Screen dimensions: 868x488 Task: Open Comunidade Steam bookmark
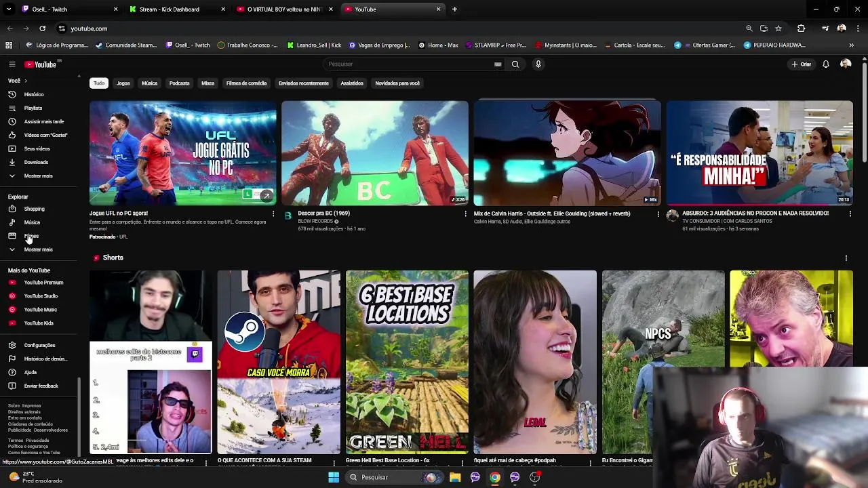coord(126,45)
